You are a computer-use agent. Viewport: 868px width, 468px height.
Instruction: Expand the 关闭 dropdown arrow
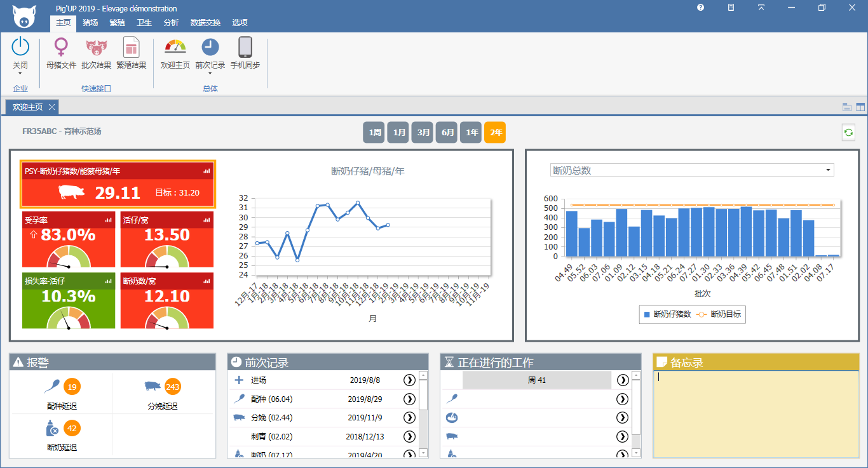20,74
